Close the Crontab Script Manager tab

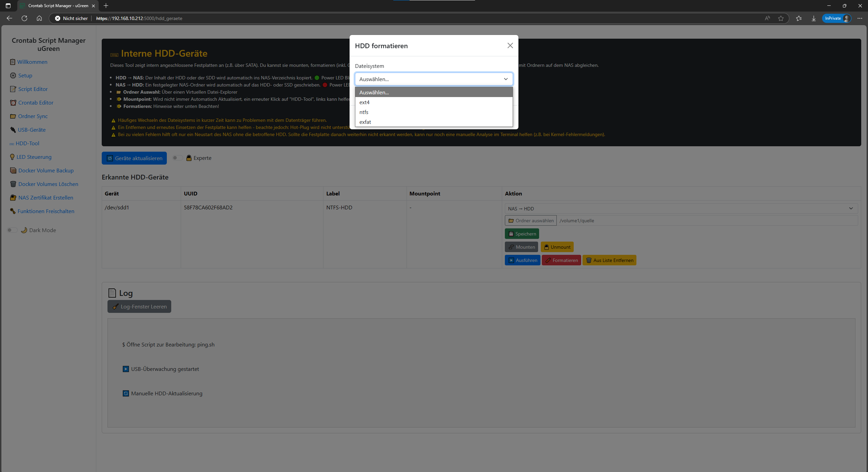point(93,6)
